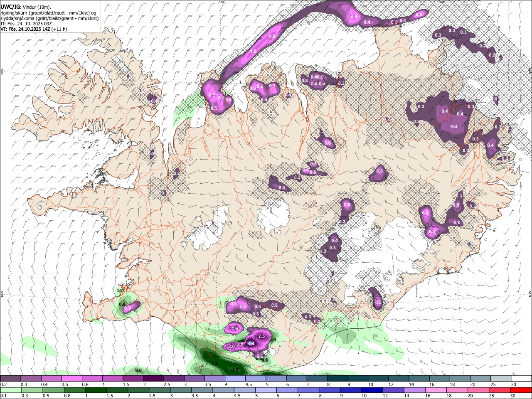Screen dimensions: 532x399
Task: Click the 'VT: Fös. 24.10.2025 14Z' line
Action: pos(25,29)
